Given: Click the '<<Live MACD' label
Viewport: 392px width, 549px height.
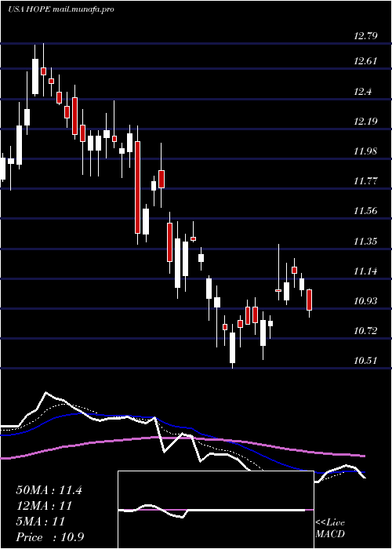Looking at the screenshot, I should [330, 529].
